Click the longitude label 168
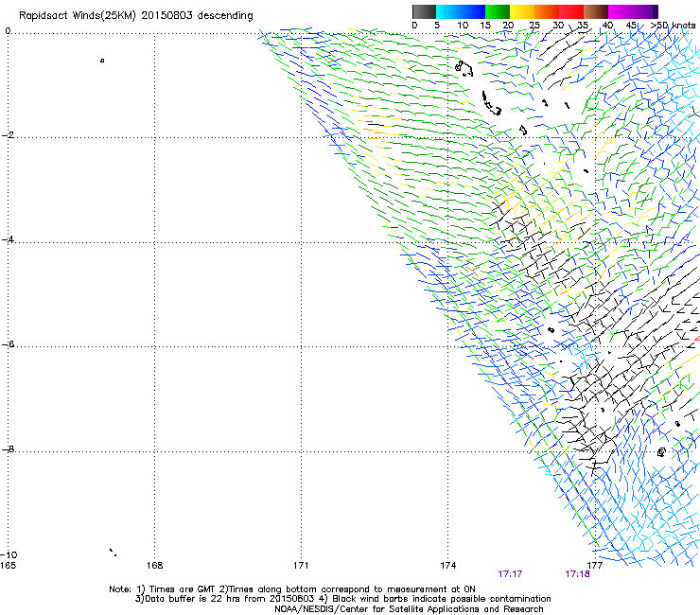Image resolution: width=700 pixels, height=615 pixels. [154, 566]
